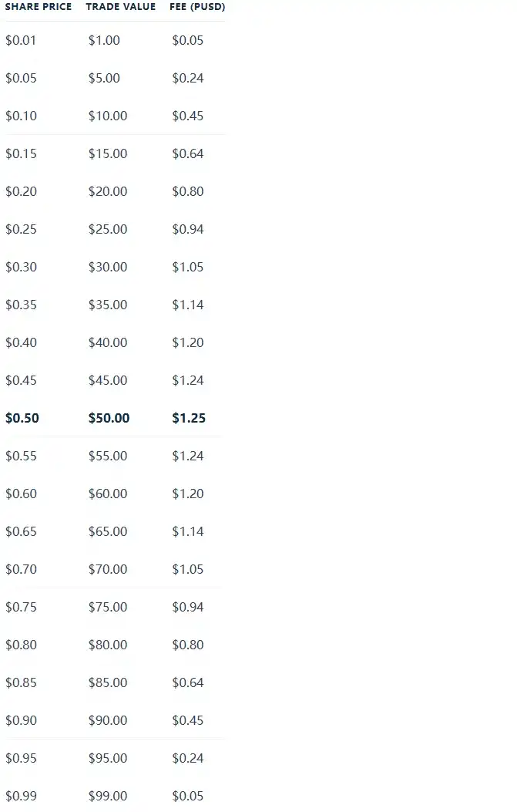The height and width of the screenshot is (812, 517).
Task: Click the bold $50.00 trade value
Action: 109,418
